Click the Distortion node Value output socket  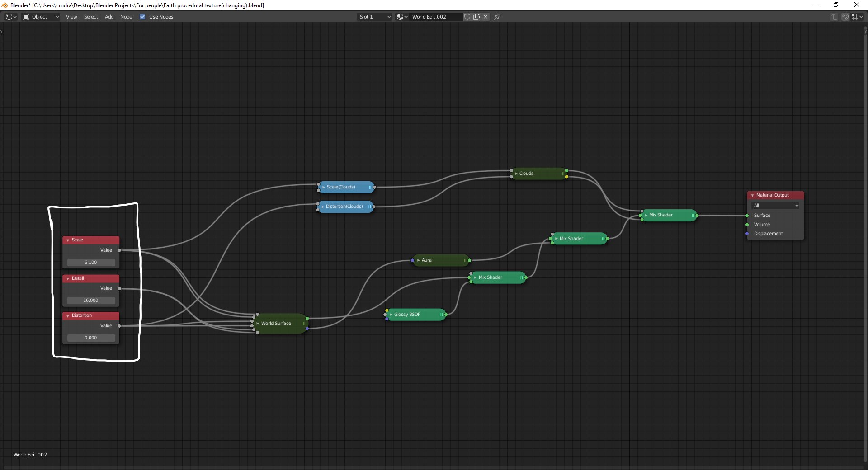[119, 326]
